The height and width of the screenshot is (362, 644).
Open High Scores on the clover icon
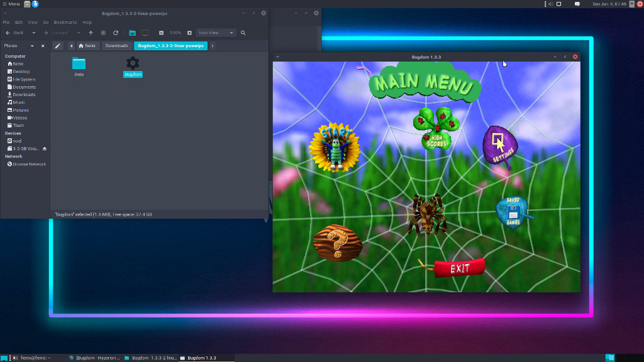click(436, 128)
